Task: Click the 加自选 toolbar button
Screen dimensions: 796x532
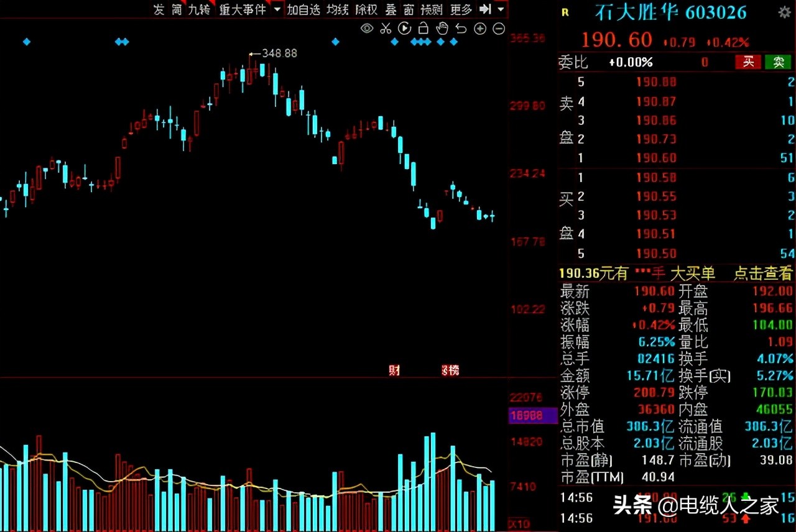Action: [x=303, y=9]
